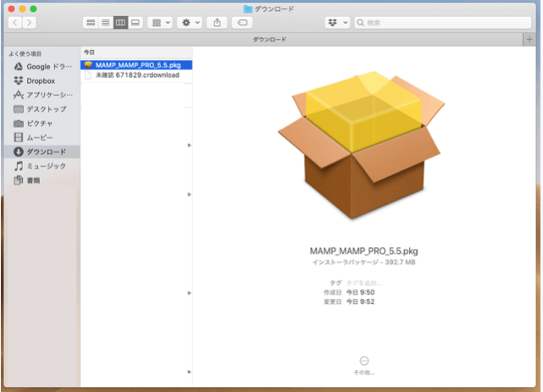This screenshot has width=543, height=392.
Task: Switch to icon view
Action: click(x=91, y=23)
